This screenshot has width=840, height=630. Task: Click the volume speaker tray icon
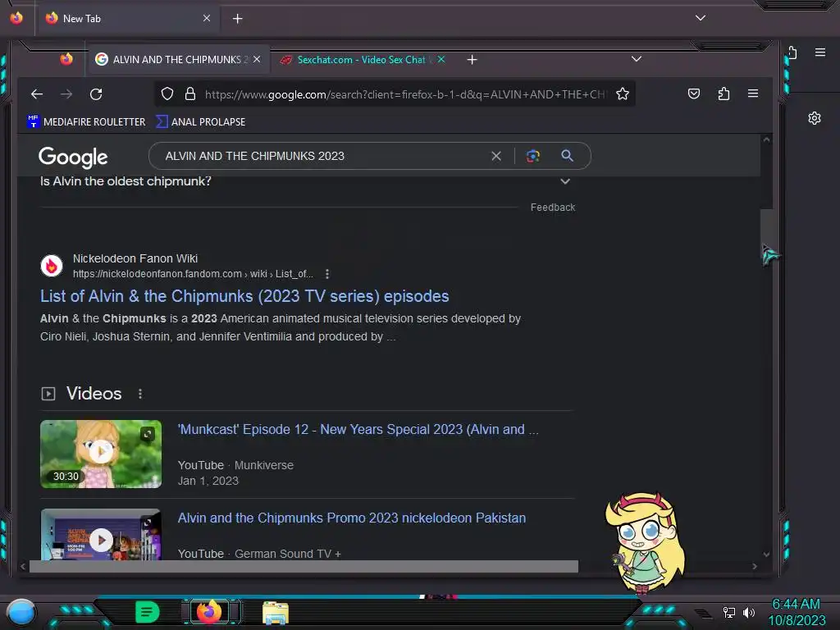[x=748, y=612]
